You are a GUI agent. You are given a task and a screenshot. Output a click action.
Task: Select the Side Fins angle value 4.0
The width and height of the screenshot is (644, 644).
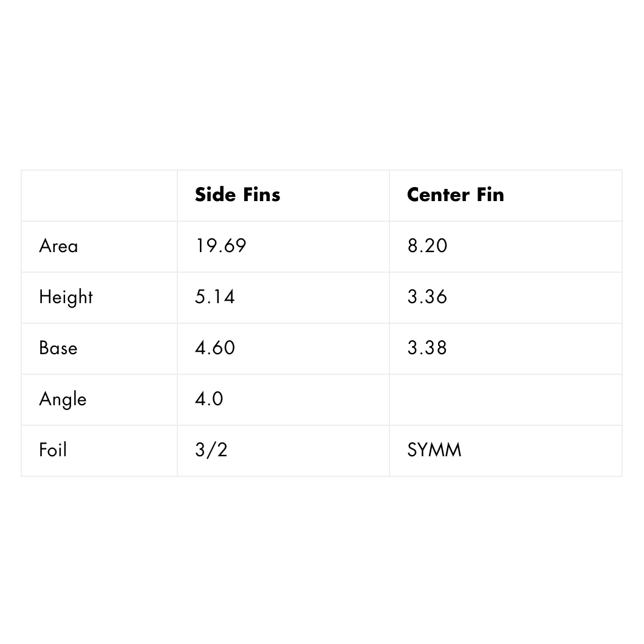[x=209, y=399]
